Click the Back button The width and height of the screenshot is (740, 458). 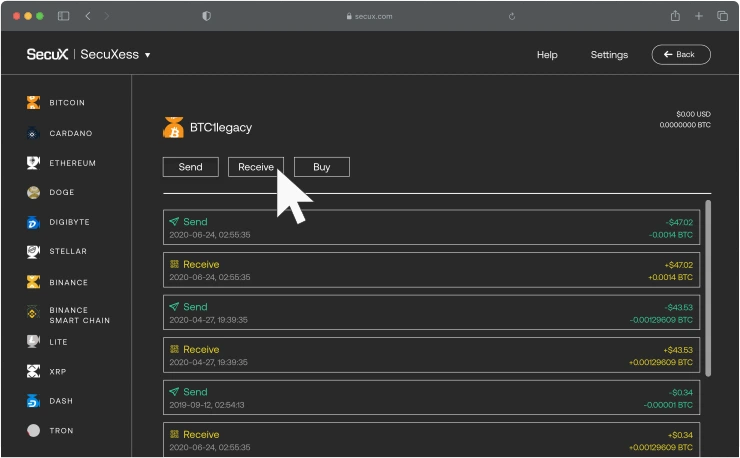(681, 55)
